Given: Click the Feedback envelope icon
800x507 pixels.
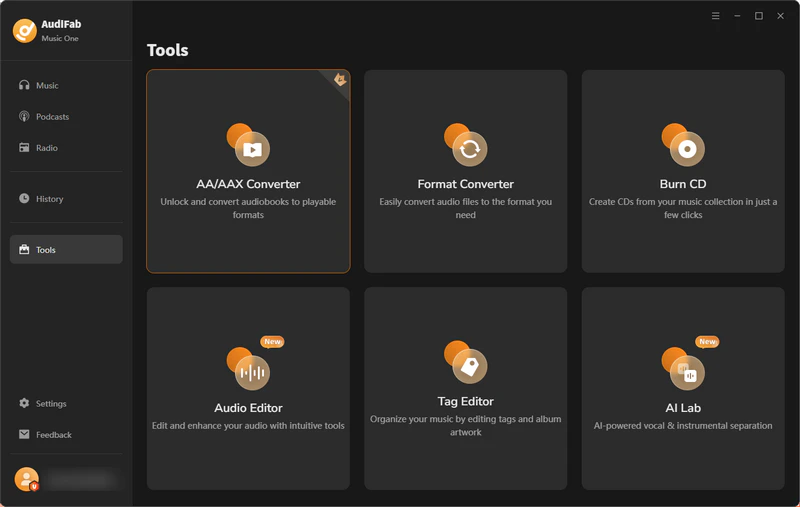Looking at the screenshot, I should tap(24, 434).
